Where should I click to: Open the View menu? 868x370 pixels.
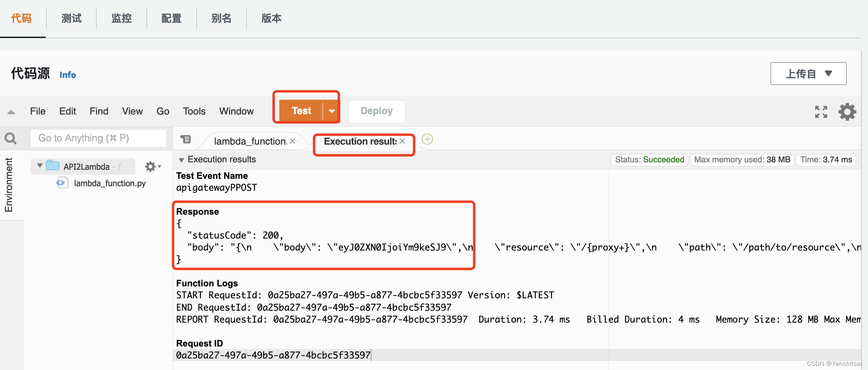[132, 111]
